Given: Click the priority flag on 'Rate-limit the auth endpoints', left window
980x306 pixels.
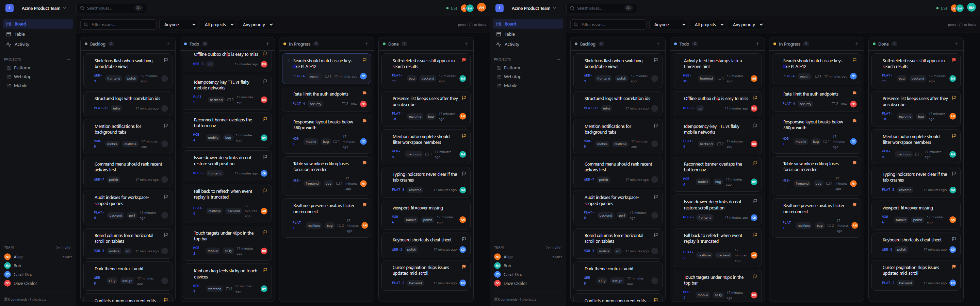Looking at the screenshot, I should 364,93.
